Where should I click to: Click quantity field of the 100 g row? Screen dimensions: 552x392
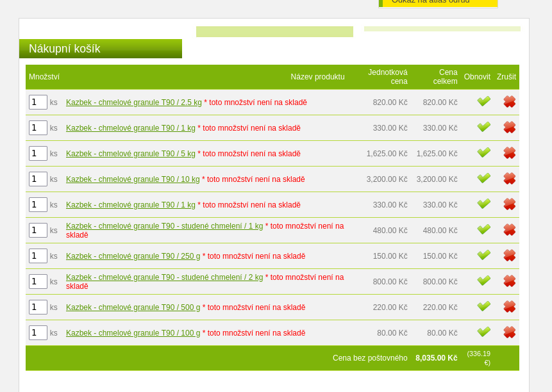coord(38,332)
